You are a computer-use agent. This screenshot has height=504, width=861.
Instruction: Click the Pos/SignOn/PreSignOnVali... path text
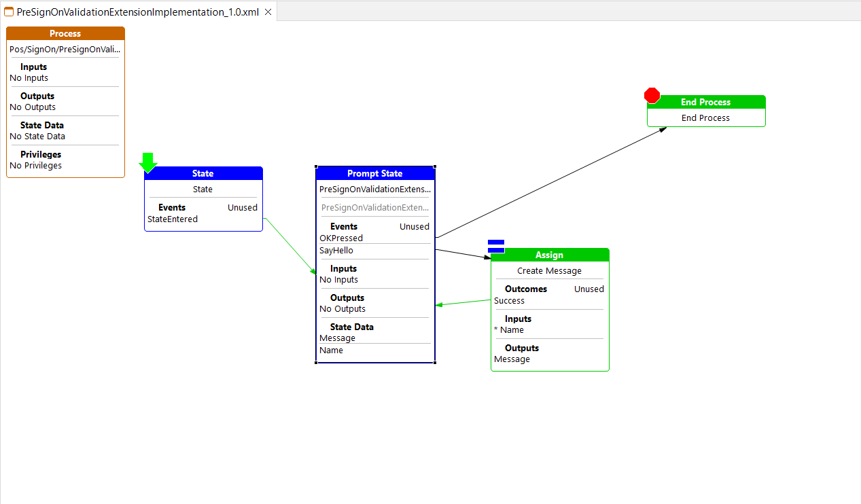pyautogui.click(x=65, y=49)
